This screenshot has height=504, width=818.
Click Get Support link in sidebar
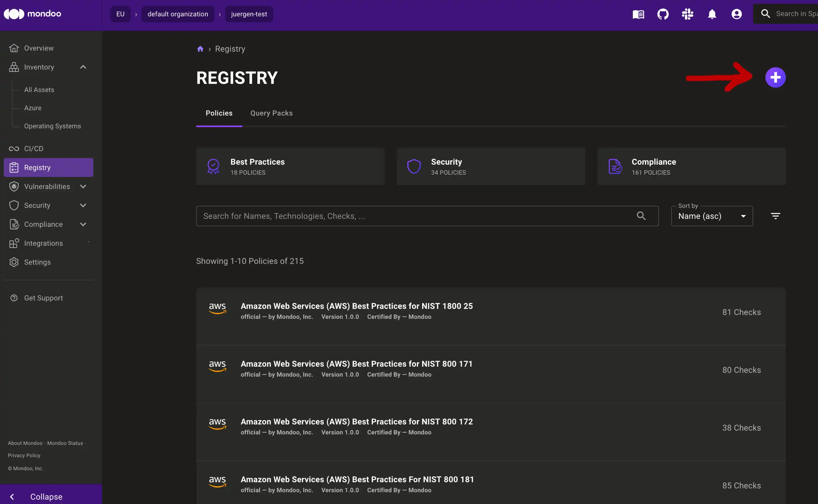pos(43,298)
